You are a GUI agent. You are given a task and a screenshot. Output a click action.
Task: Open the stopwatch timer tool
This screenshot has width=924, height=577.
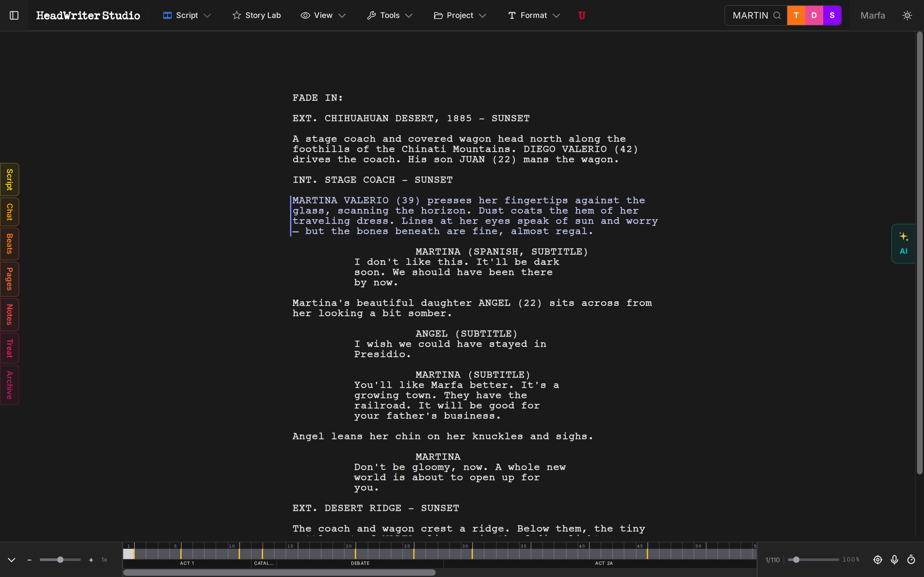tap(912, 560)
